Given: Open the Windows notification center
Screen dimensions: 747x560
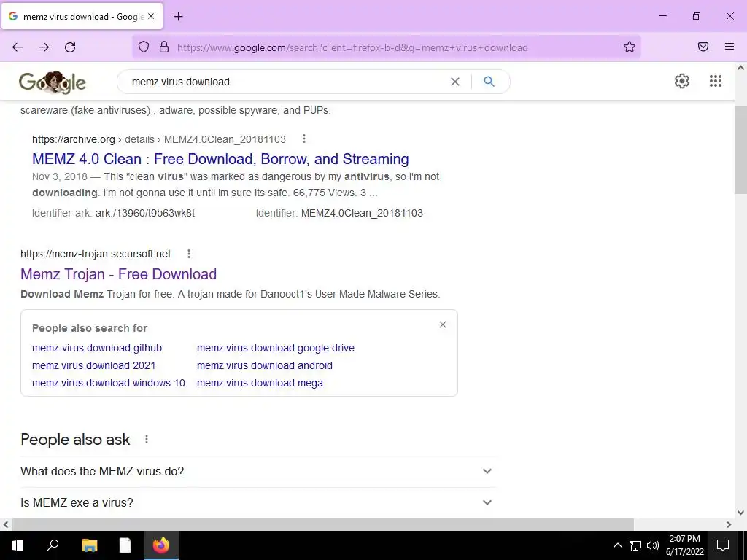Looking at the screenshot, I should 723,545.
